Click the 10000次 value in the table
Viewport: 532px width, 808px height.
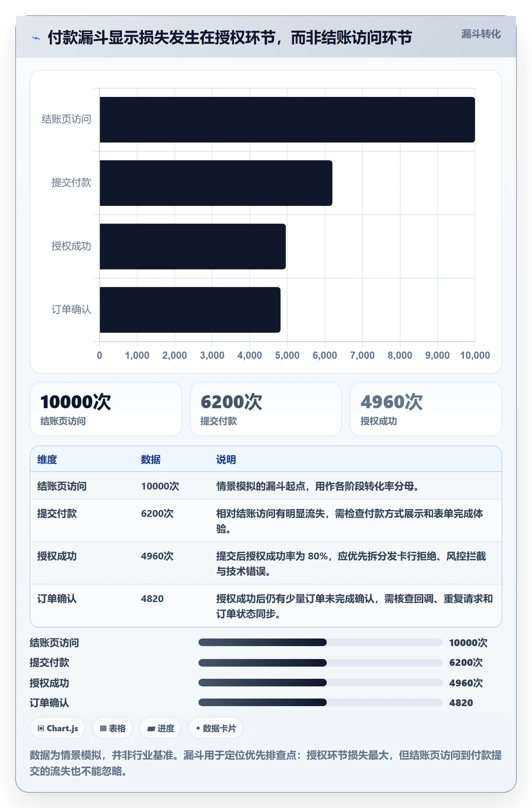[x=160, y=486]
